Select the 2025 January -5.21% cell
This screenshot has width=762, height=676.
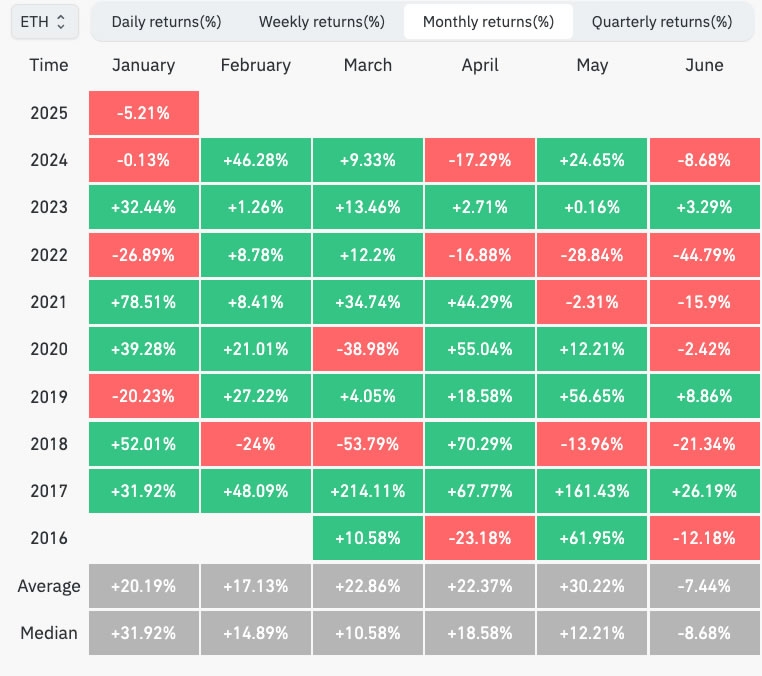[143, 113]
